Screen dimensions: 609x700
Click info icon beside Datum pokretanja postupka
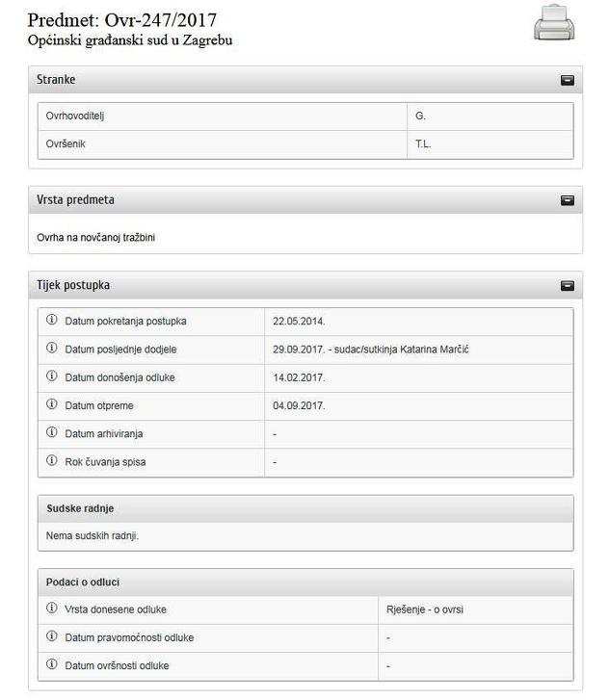(x=52, y=321)
